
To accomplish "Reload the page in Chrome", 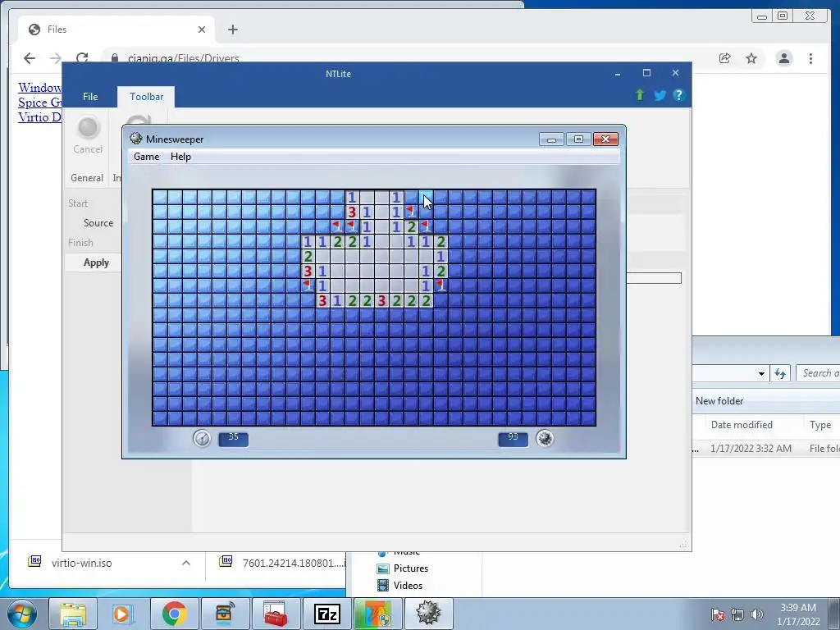I will tap(82, 58).
